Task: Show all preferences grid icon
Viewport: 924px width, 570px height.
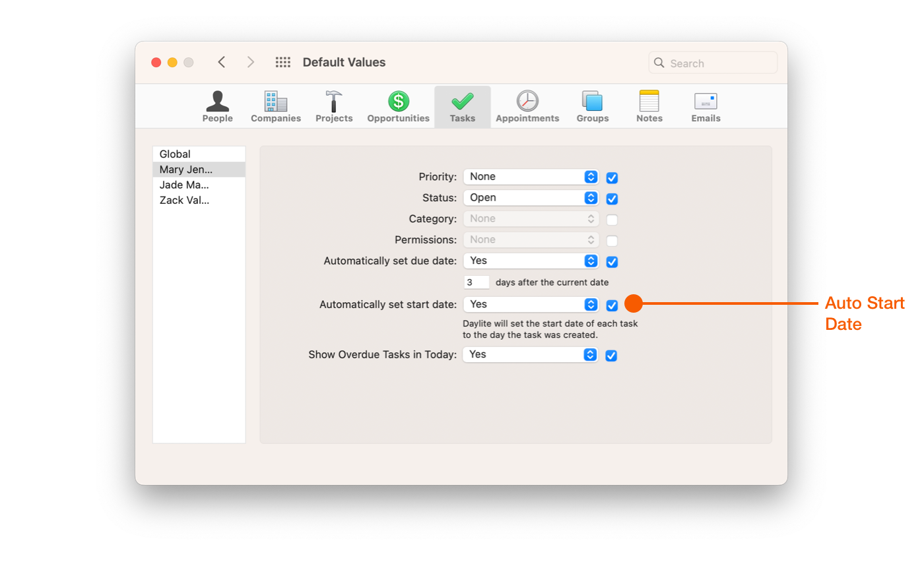Action: tap(283, 62)
